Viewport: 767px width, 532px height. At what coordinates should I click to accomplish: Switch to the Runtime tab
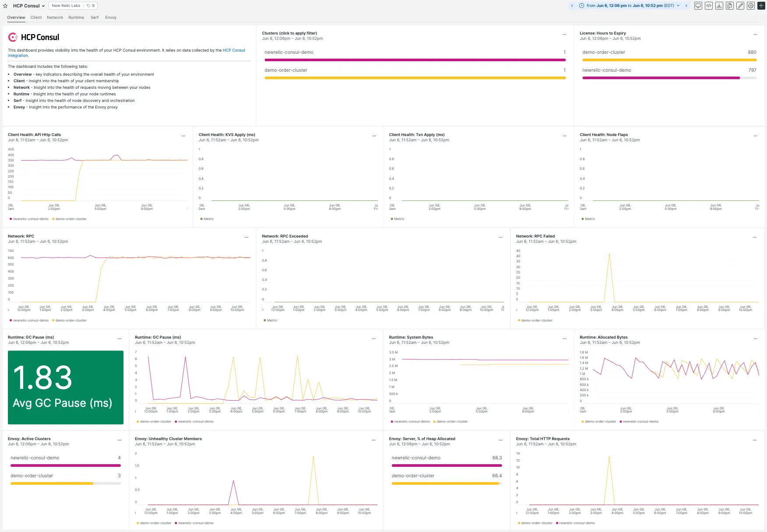tap(76, 17)
